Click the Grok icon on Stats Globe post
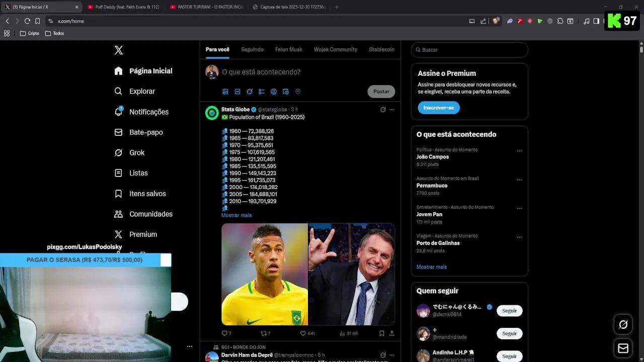 tap(383, 110)
